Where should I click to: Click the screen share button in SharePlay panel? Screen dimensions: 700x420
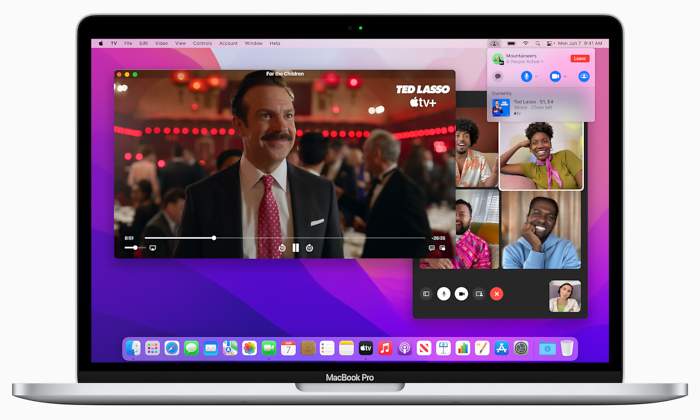[x=583, y=76]
